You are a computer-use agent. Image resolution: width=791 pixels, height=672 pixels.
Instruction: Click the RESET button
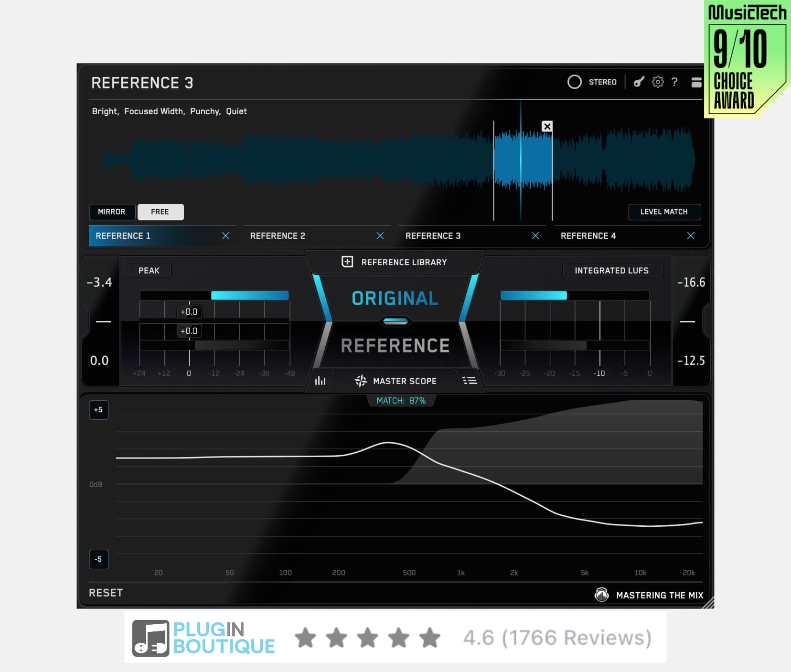pos(106,593)
